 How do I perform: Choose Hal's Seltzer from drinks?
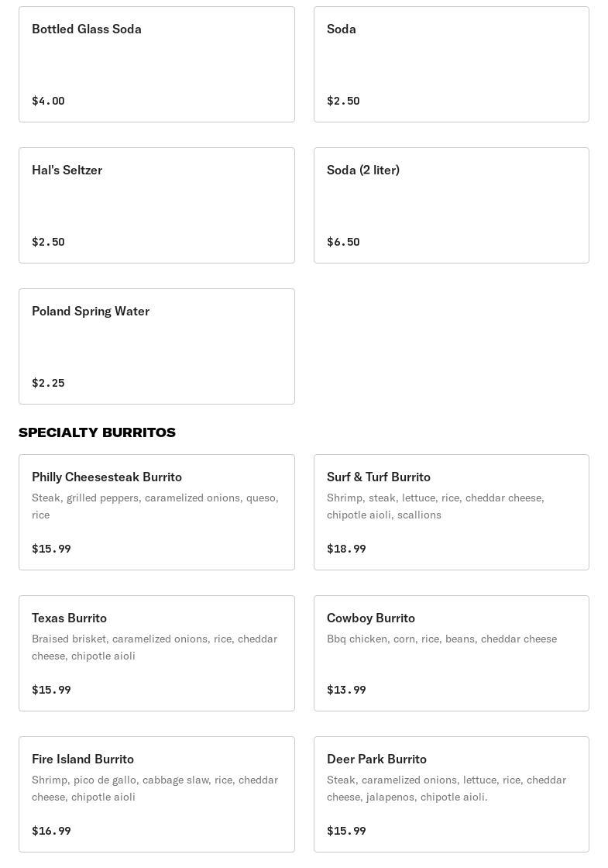point(156,205)
